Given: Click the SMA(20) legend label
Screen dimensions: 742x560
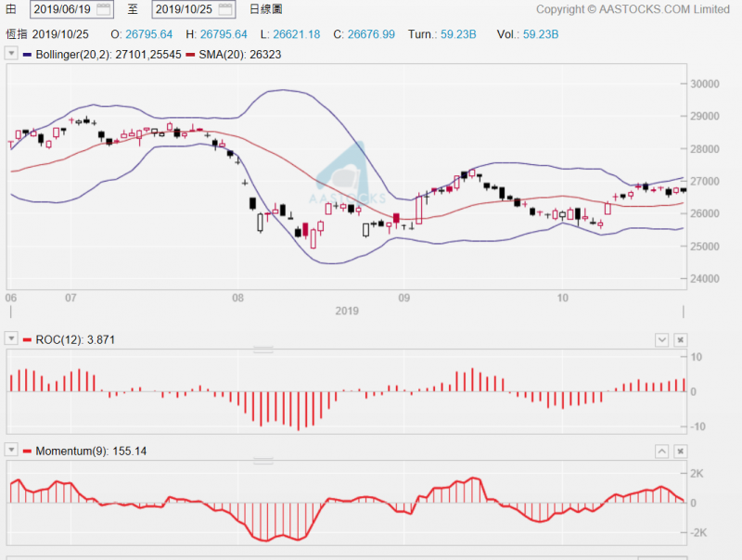Looking at the screenshot, I should pos(239,55).
